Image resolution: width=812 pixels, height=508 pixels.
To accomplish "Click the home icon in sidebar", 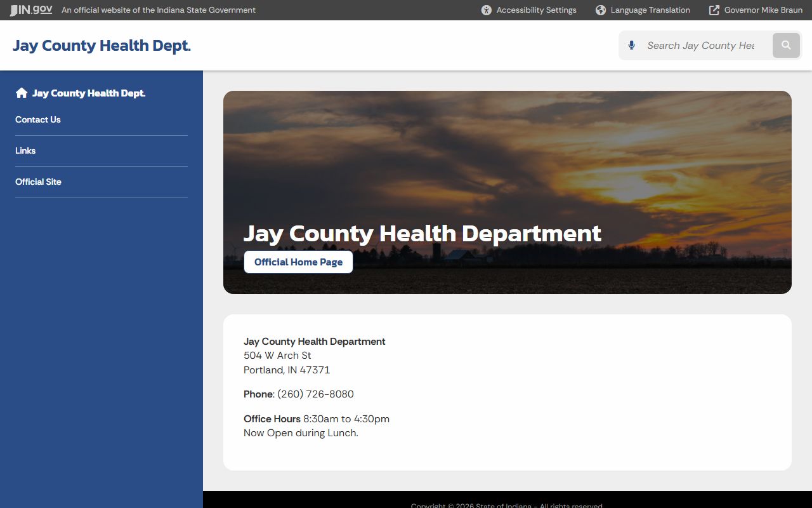I will coord(22,93).
